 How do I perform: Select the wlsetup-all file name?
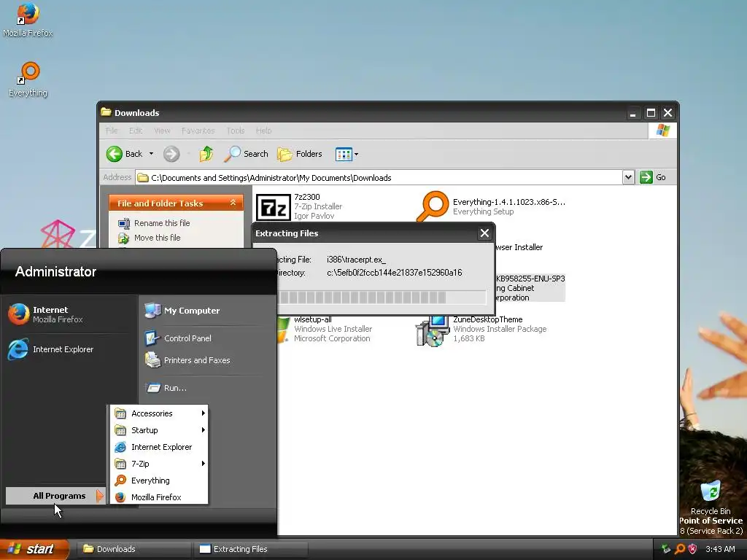pyautogui.click(x=312, y=319)
